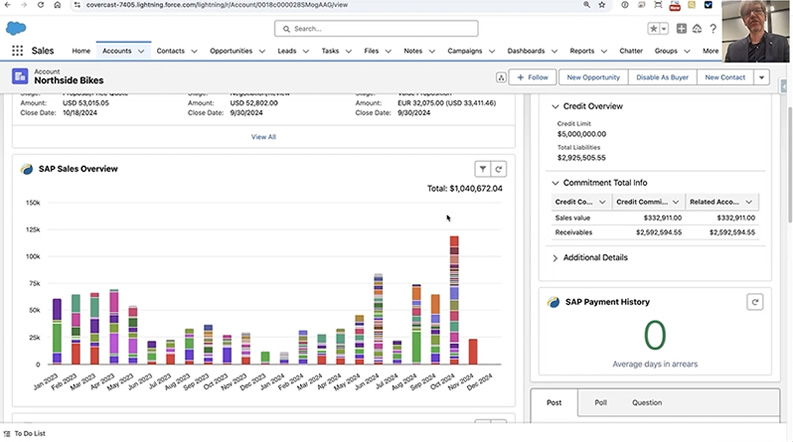Image resolution: width=793 pixels, height=442 pixels.
Task: Open the Related Acco... column header menu
Action: tap(748, 202)
